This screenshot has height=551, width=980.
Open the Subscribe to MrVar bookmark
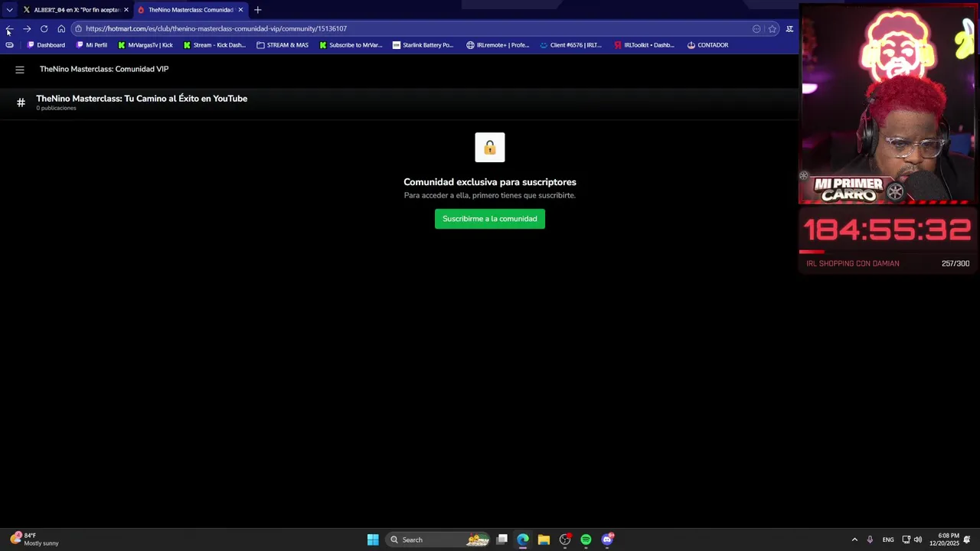[x=351, y=45]
